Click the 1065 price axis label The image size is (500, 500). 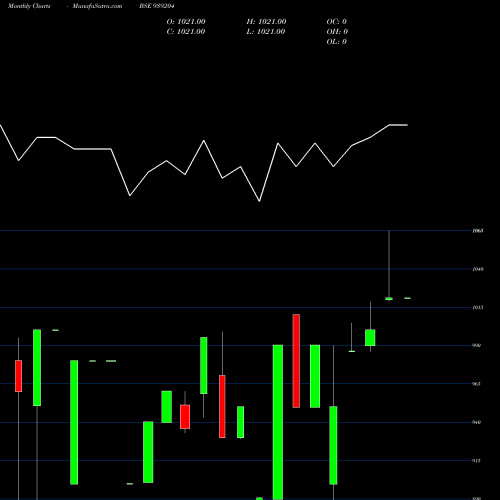[x=478, y=231]
